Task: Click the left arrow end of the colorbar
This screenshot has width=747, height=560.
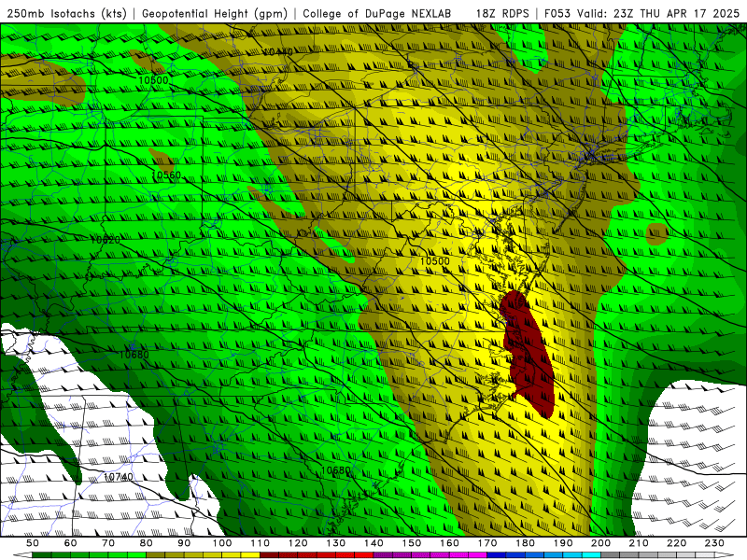Action: point(21,555)
